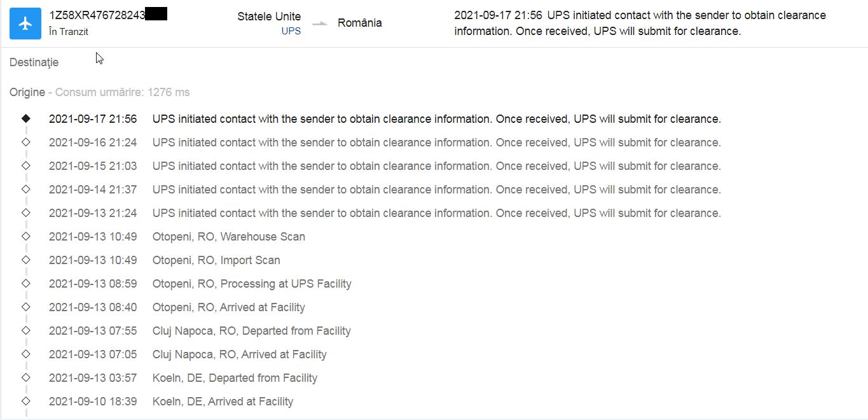Expand the Destinație section
The width and height of the screenshot is (868, 420).
tap(34, 62)
